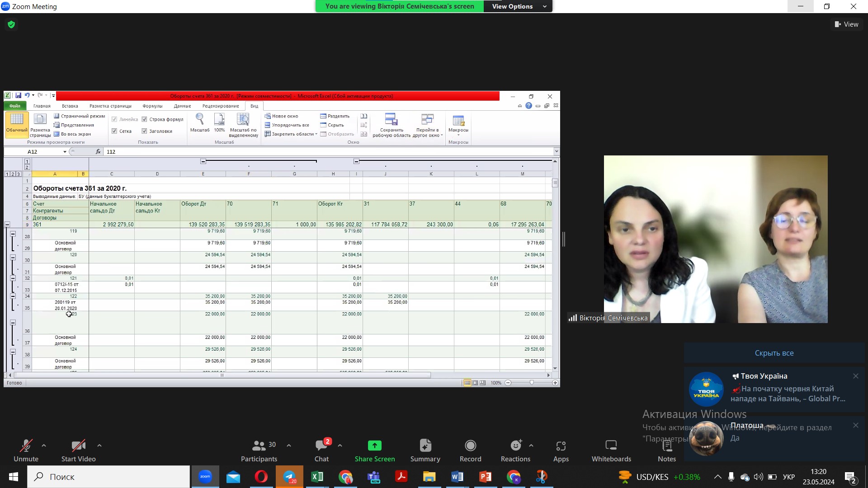
Task: Unmute the microphone in Zoom
Action: (x=26, y=450)
